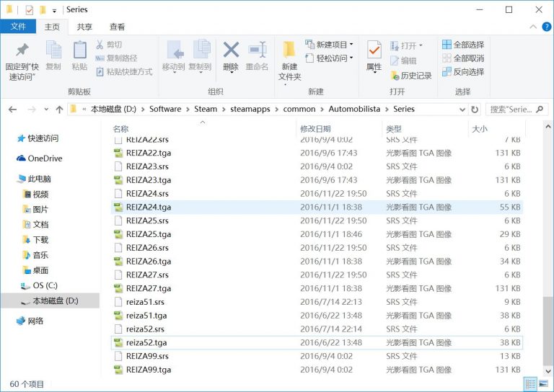Collapse the ribbon with the chevron
The width and height of the screenshot is (554, 392).
tap(533, 27)
